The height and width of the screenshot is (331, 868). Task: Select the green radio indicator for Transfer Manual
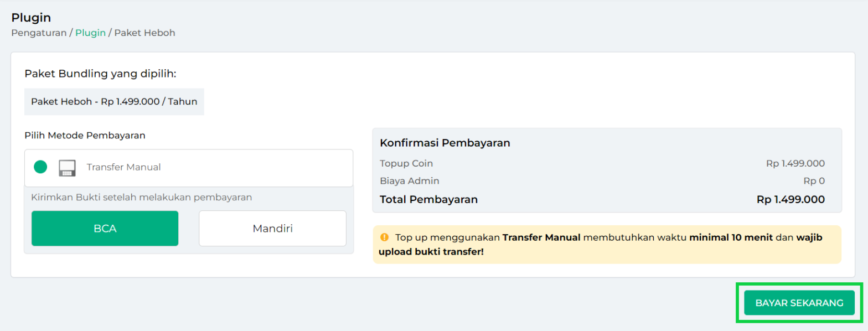40,167
